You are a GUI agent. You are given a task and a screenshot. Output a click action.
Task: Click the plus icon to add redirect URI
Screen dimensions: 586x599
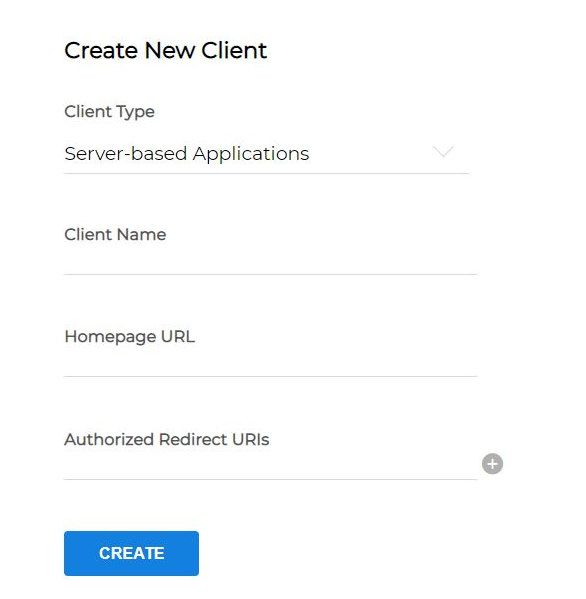click(492, 464)
